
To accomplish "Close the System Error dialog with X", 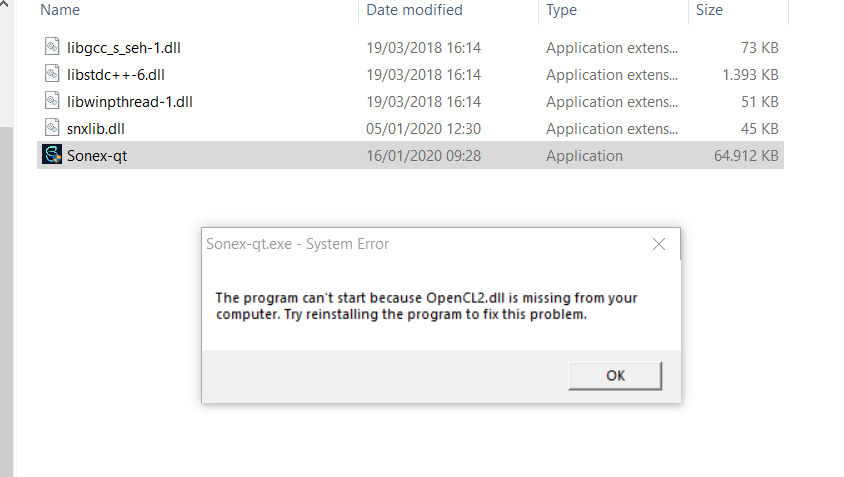I will 658,244.
